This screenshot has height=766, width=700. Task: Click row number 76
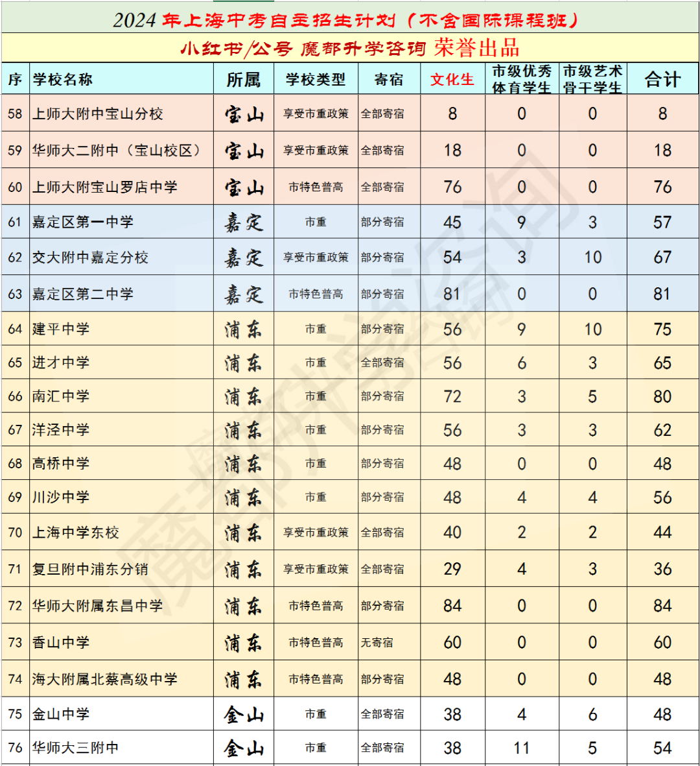(x=15, y=747)
